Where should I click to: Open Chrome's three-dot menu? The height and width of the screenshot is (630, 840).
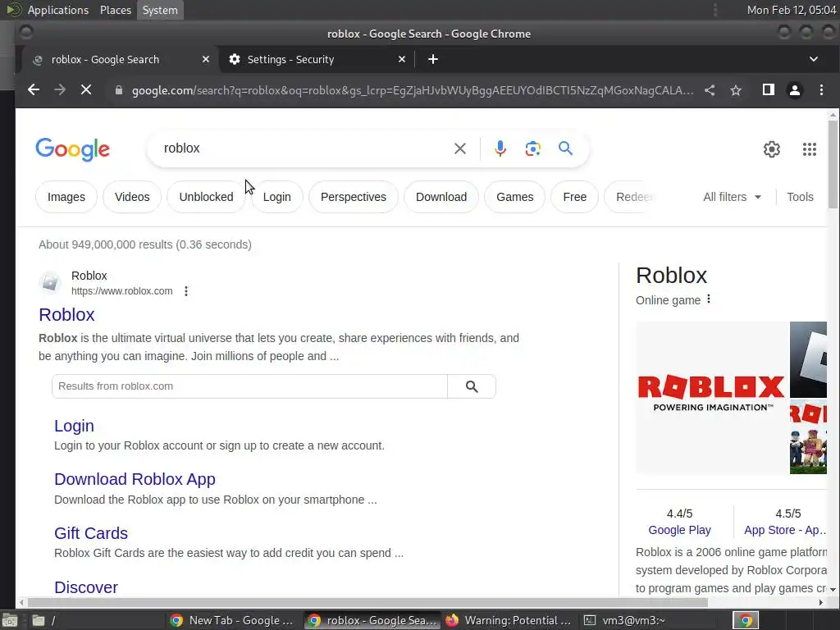point(821,90)
